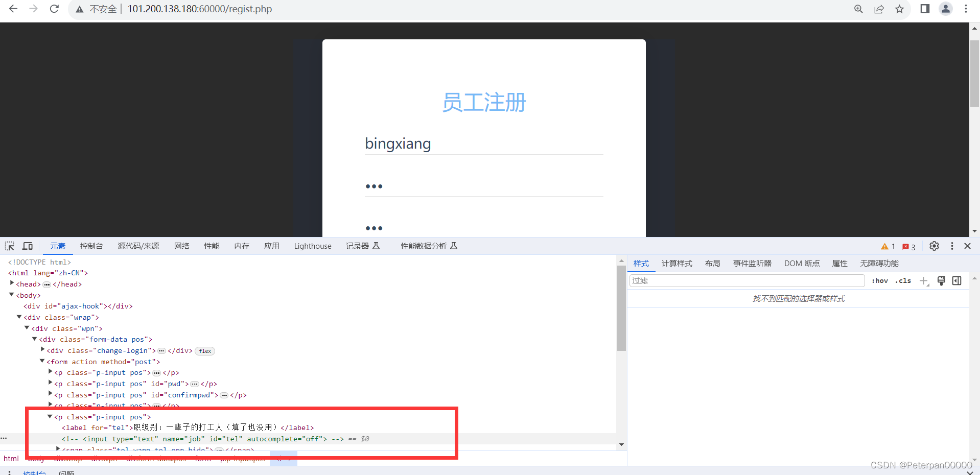Image resolution: width=980 pixels, height=475 pixels.
Task: Toggle the rendering emulation paintbrush icon
Action: pos(941,280)
